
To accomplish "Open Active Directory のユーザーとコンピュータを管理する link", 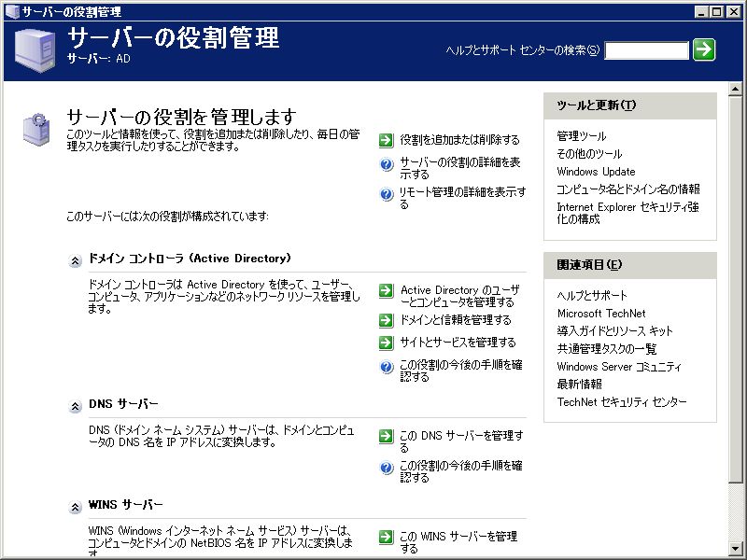I will pyautogui.click(x=459, y=296).
